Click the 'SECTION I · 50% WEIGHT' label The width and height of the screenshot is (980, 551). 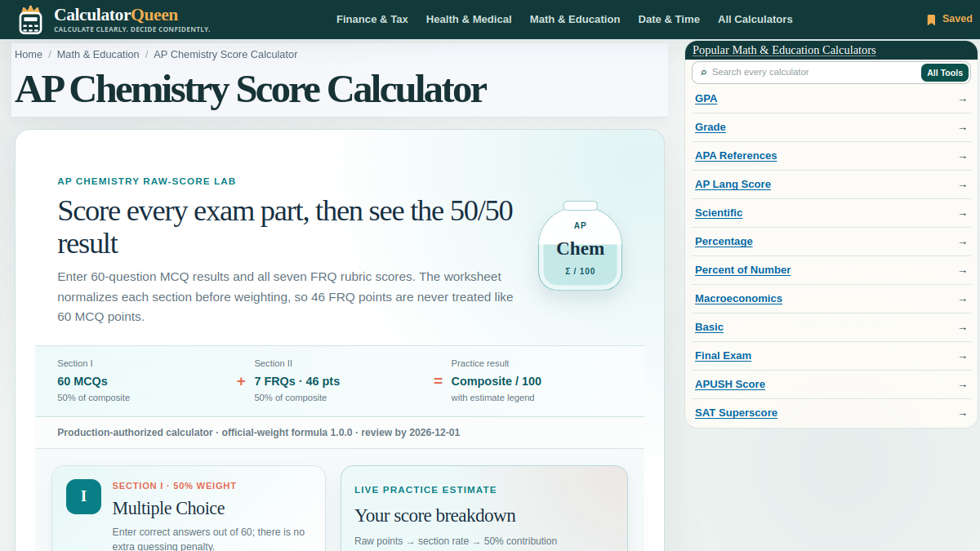coord(175,486)
